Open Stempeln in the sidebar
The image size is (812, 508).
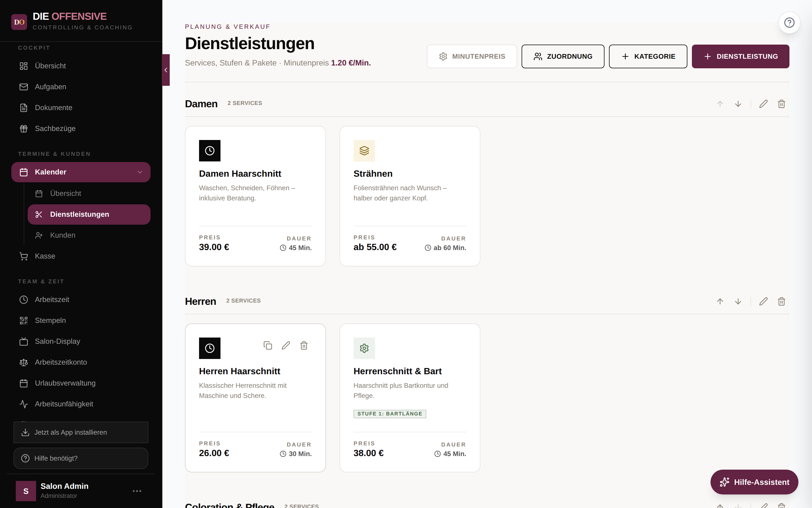[x=81, y=320]
